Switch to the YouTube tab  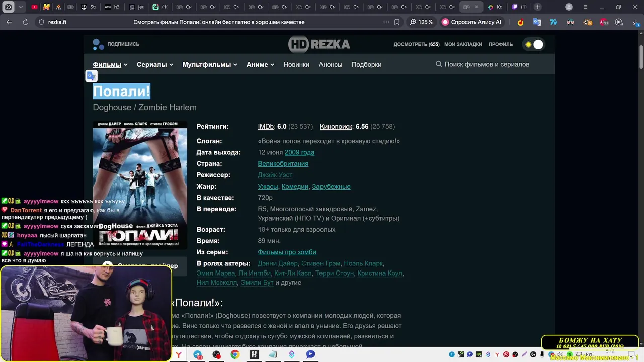pyautogui.click(x=34, y=7)
